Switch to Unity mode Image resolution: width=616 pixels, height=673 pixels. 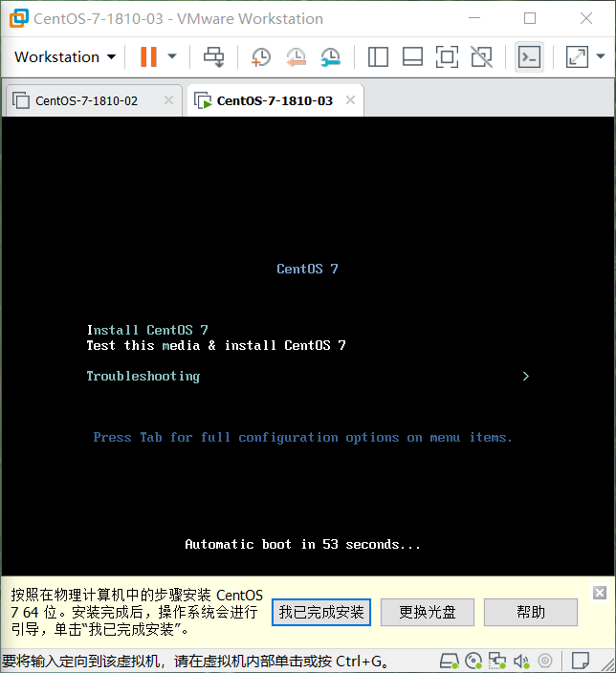pos(481,56)
